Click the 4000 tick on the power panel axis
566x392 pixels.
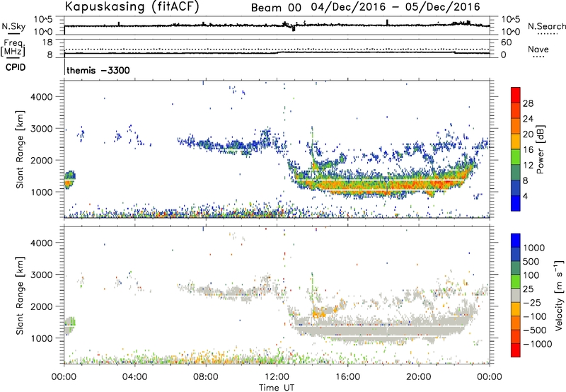pyautogui.click(x=42, y=97)
